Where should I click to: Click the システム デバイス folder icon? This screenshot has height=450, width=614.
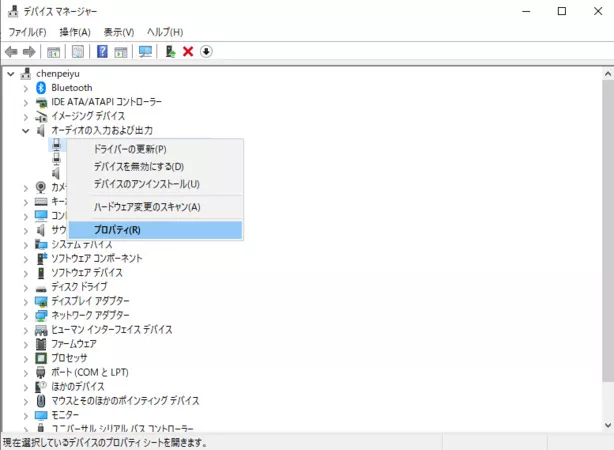41,244
